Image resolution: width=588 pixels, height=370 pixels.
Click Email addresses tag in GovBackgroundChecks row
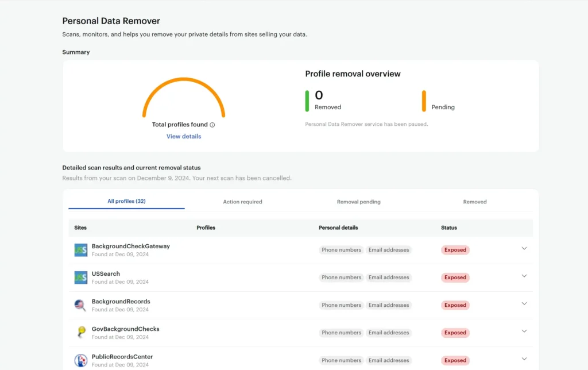[x=389, y=333]
